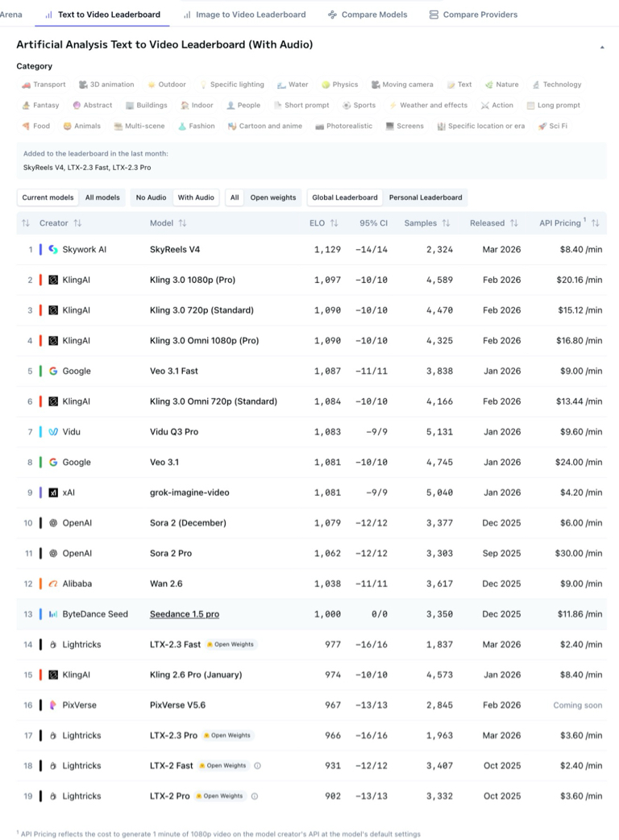This screenshot has height=840, width=619.
Task: Click the Google logo beside Veo 3.1 Fast
Action: click(x=53, y=372)
